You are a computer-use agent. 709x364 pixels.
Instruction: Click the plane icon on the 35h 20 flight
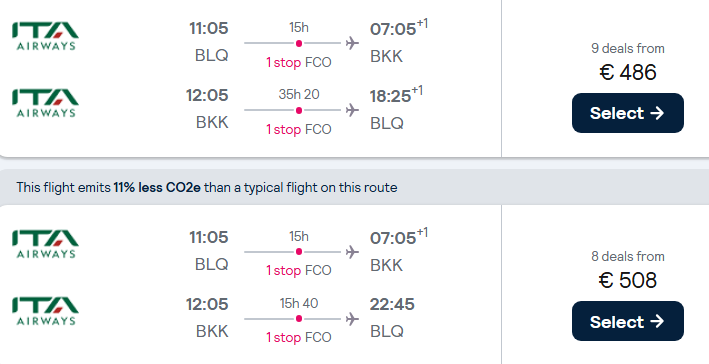(x=352, y=110)
